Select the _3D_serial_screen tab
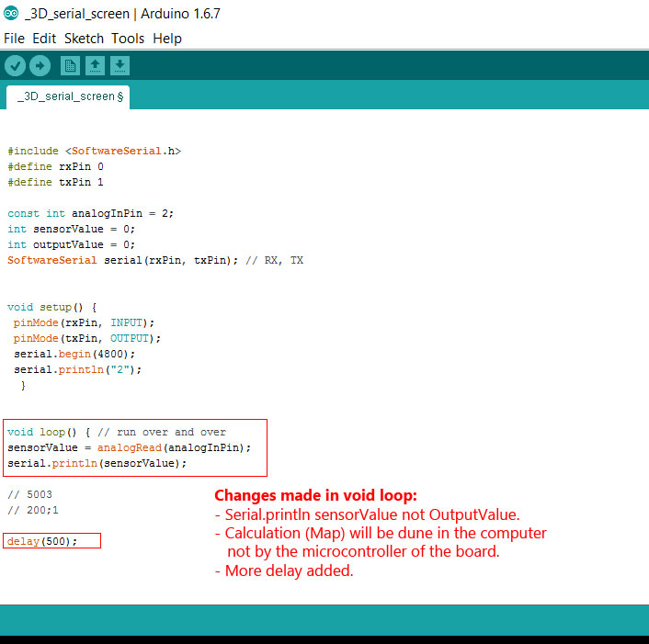This screenshot has height=644, width=649. [68, 96]
